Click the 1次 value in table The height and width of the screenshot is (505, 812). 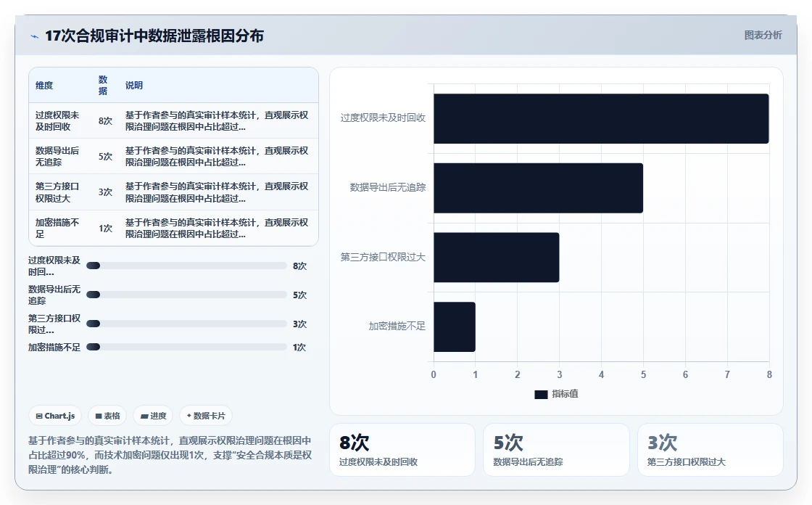tap(106, 229)
